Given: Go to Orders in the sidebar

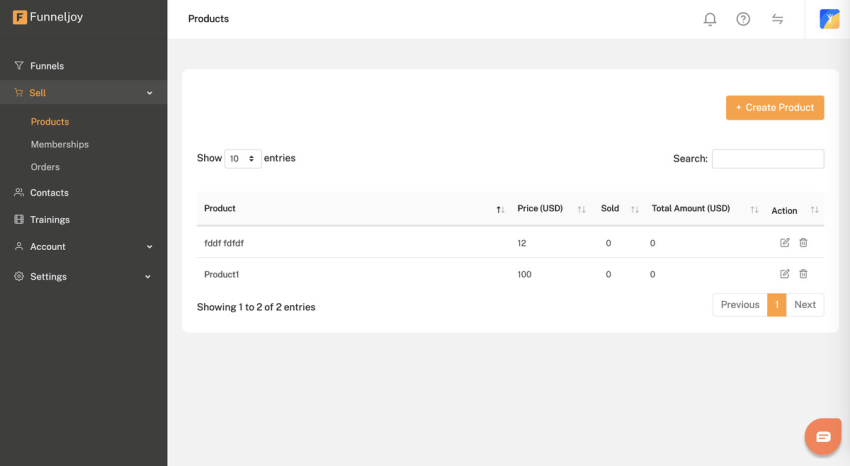Looking at the screenshot, I should point(45,167).
